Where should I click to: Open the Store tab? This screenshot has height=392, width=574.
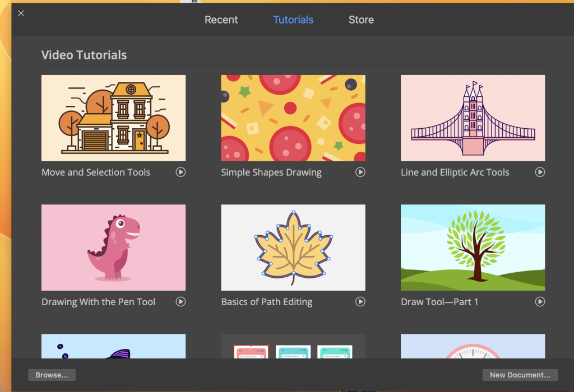[361, 20]
